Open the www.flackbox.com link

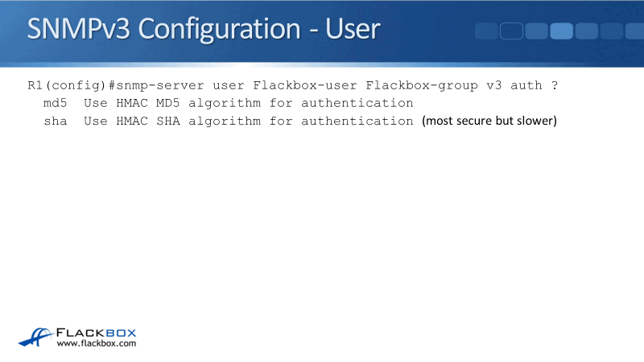[96, 343]
